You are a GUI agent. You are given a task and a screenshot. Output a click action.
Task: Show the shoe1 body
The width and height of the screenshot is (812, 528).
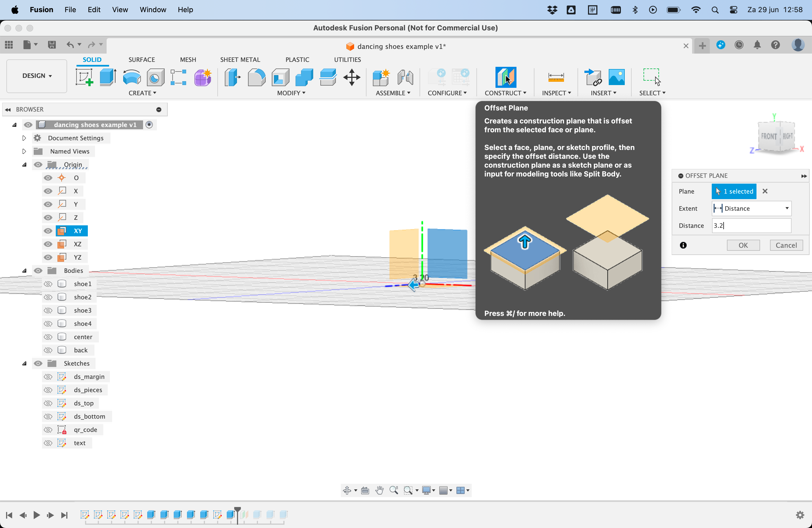coord(48,284)
